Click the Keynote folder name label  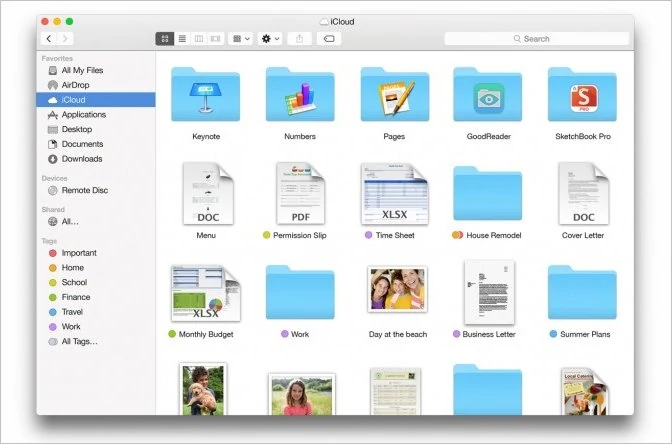[206, 136]
